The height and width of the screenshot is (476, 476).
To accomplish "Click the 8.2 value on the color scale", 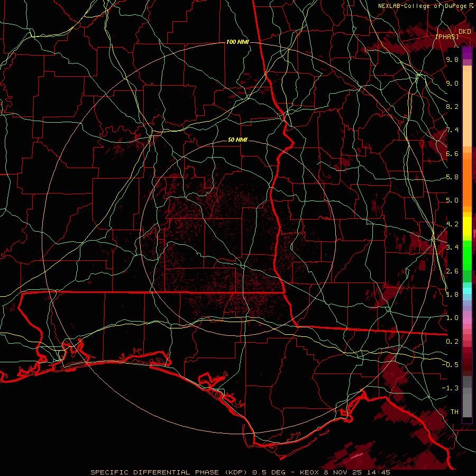I will pos(452,106).
